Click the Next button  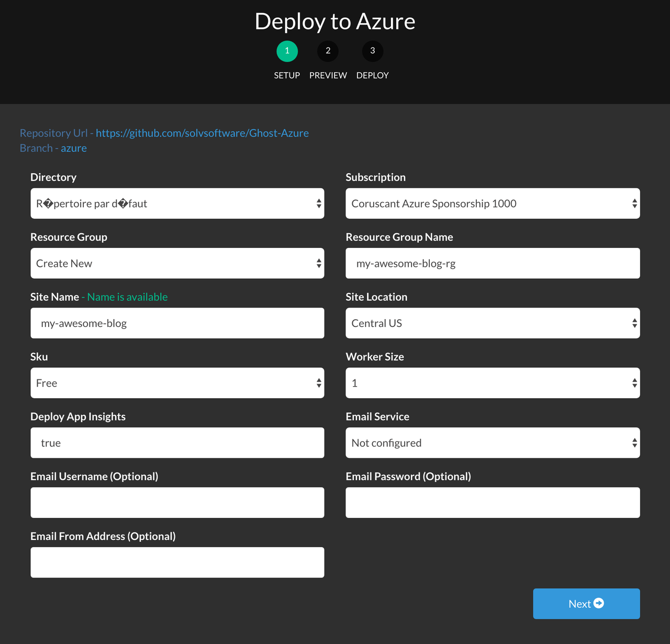tap(586, 604)
